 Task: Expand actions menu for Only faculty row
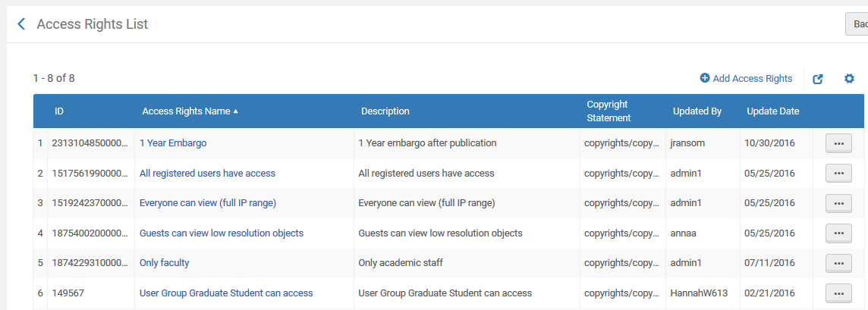pyautogui.click(x=838, y=263)
